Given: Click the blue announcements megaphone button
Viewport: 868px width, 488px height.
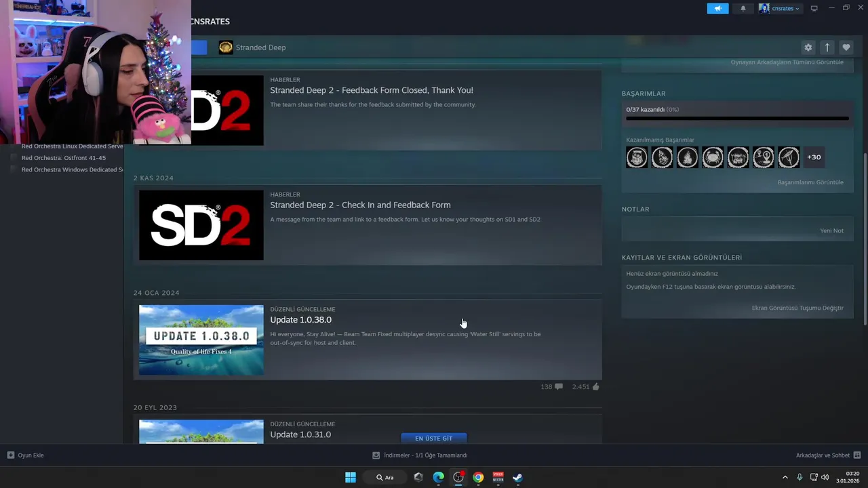Looking at the screenshot, I should [x=717, y=8].
